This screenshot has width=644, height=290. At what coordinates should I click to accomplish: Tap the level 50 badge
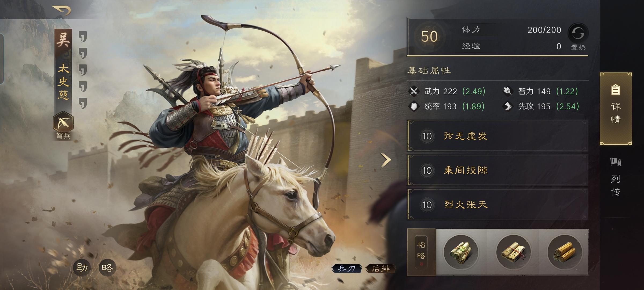pyautogui.click(x=429, y=37)
